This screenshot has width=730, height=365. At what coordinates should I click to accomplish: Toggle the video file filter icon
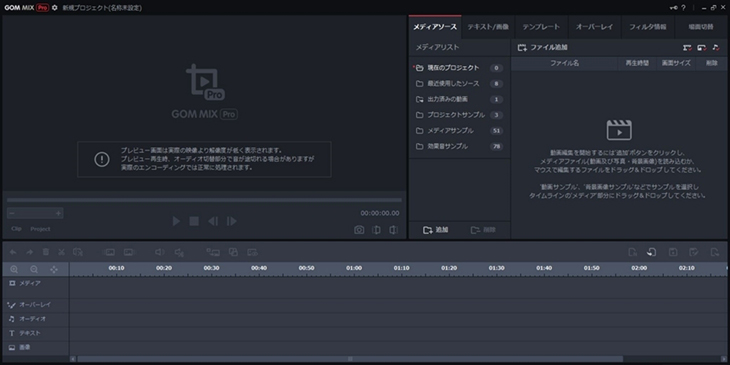point(687,47)
